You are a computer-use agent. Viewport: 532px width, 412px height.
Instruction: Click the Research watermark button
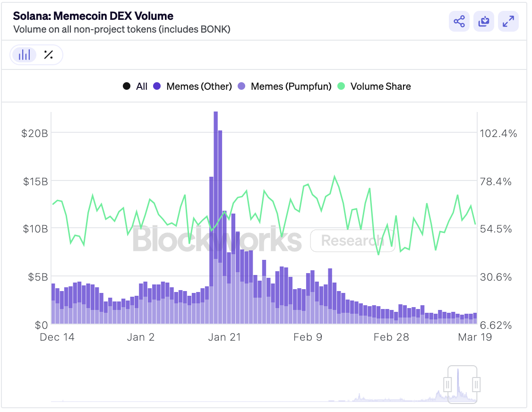pos(352,241)
